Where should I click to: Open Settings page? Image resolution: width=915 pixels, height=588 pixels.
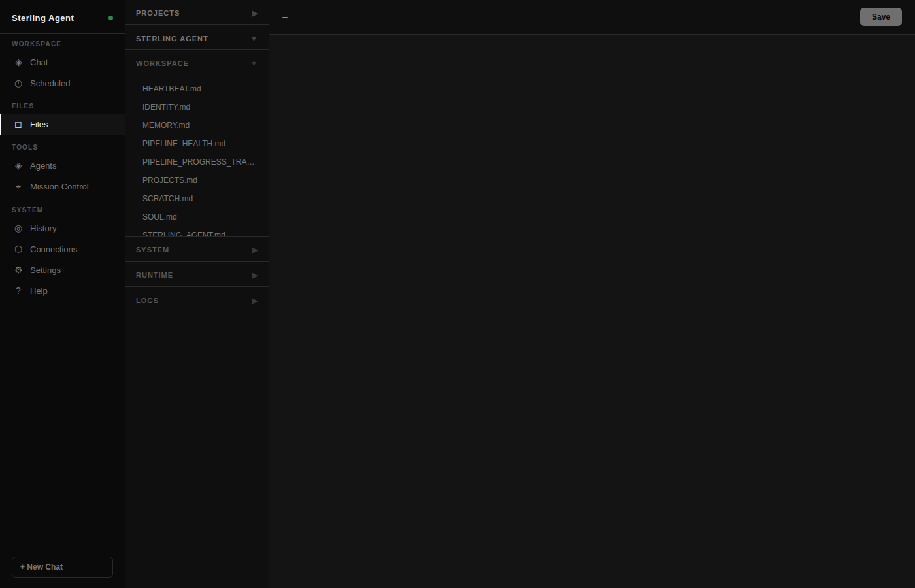pyautogui.click(x=62, y=270)
